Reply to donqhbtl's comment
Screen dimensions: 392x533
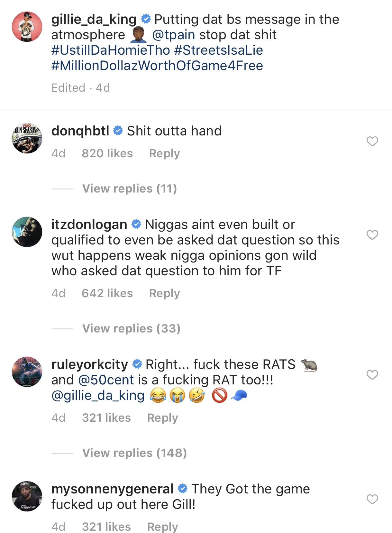point(164,153)
